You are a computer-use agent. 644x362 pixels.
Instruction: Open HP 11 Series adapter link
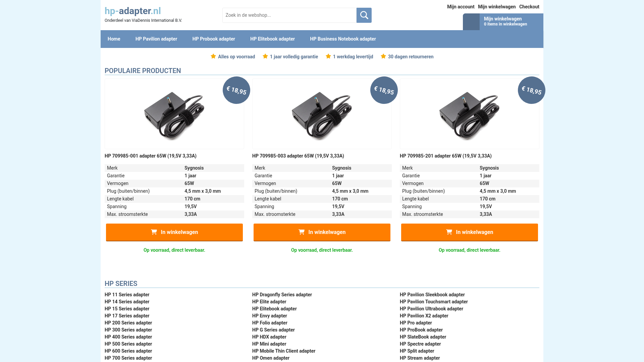127,295
